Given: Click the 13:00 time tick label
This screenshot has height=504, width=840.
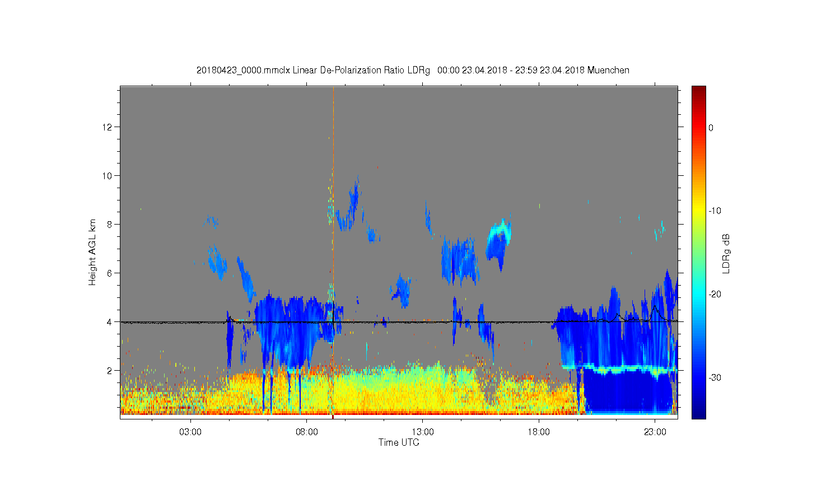Looking at the screenshot, I should click(x=423, y=432).
